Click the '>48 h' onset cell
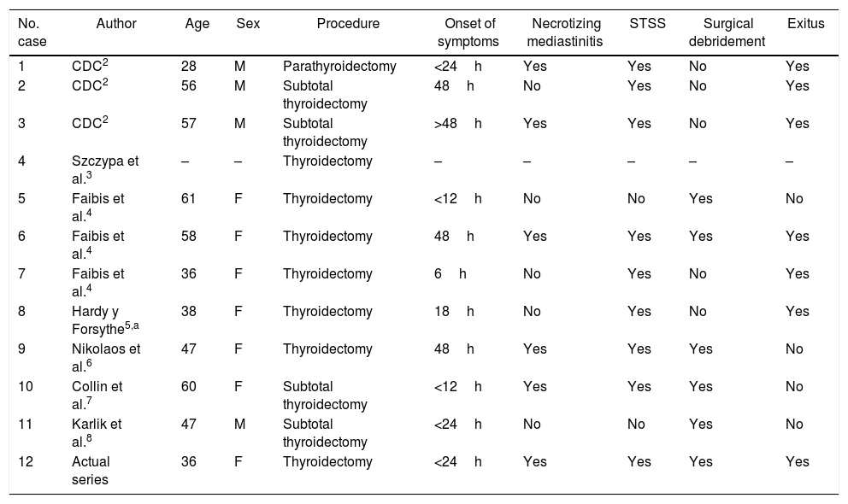The width and height of the screenshot is (848, 504). [x=457, y=123]
